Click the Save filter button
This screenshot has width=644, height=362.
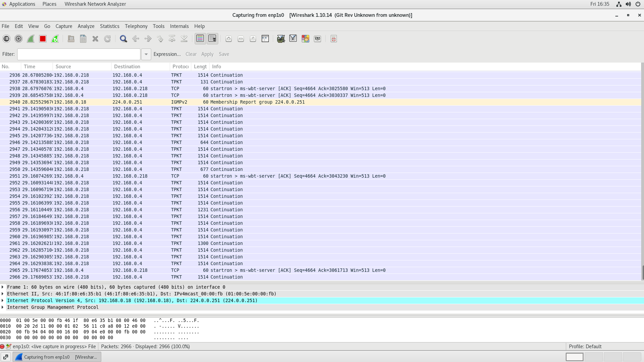224,54
